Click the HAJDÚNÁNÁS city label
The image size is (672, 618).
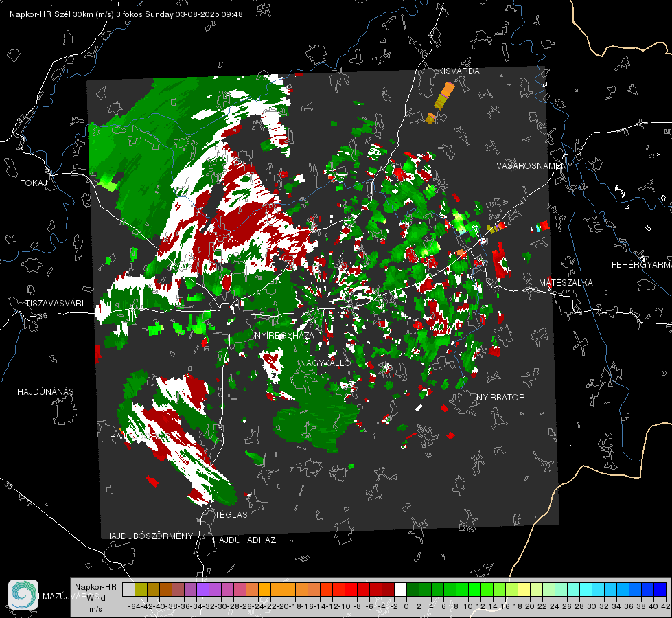[x=45, y=392]
